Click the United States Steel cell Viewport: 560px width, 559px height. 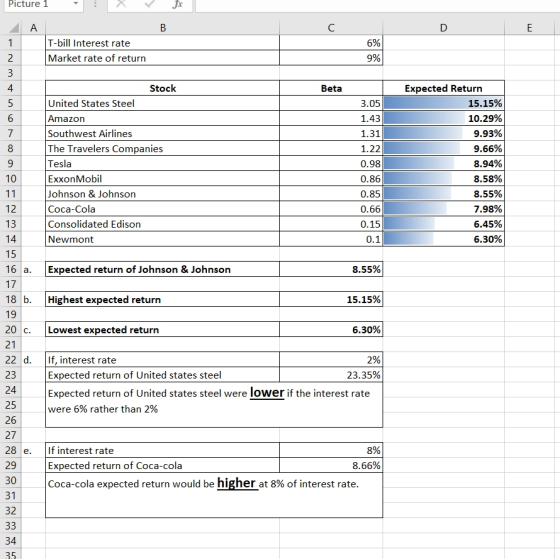point(162,103)
